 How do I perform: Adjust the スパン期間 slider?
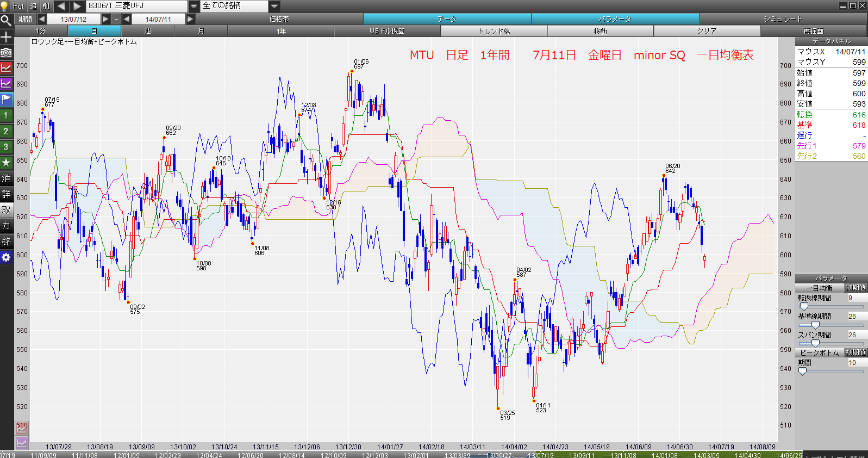point(815,344)
